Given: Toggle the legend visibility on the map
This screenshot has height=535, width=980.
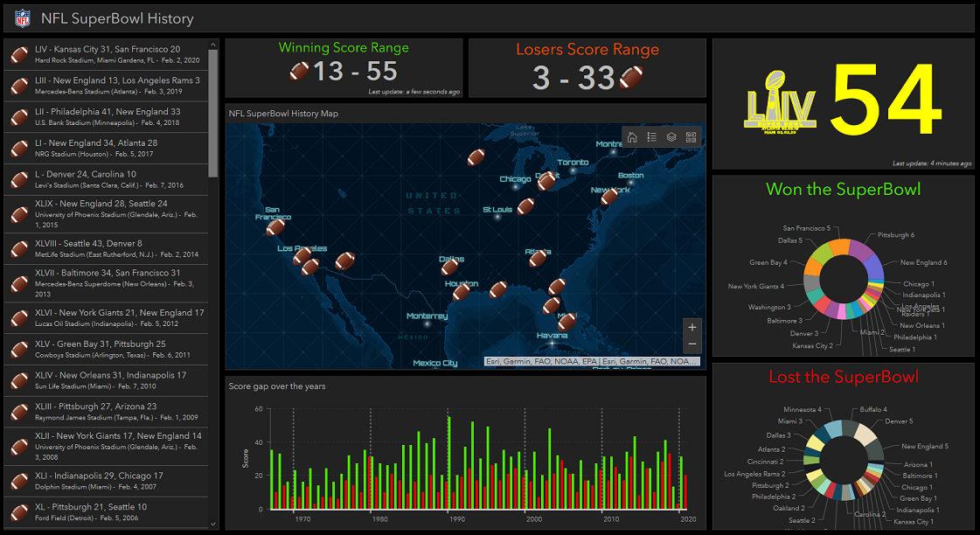Looking at the screenshot, I should coord(651,137).
